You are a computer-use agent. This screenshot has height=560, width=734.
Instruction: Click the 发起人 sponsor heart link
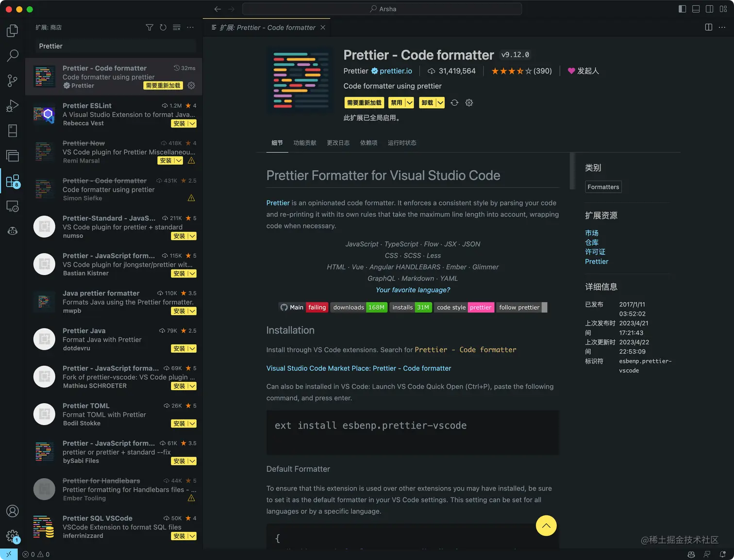[x=584, y=71]
